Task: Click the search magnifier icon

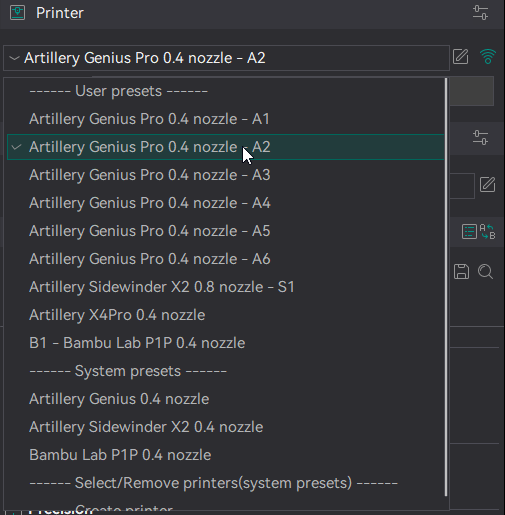Action: click(x=485, y=271)
